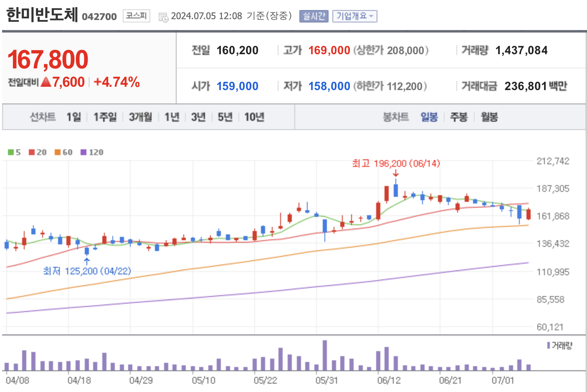Click the tallest volume bar near 05/31
Screen dimensions: 587x392
(x=325, y=354)
